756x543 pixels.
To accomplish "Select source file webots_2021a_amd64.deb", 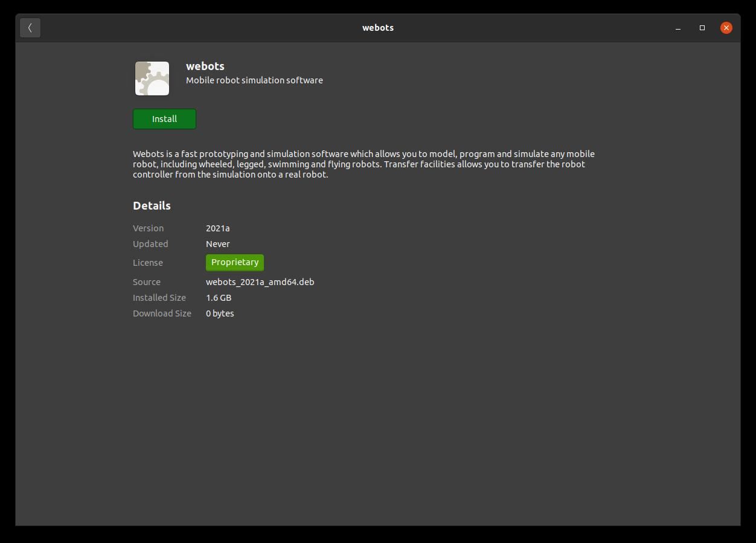I will coord(260,282).
